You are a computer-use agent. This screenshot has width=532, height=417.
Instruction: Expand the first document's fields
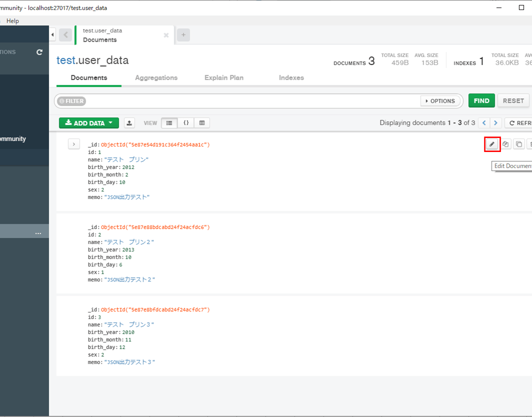(73, 143)
